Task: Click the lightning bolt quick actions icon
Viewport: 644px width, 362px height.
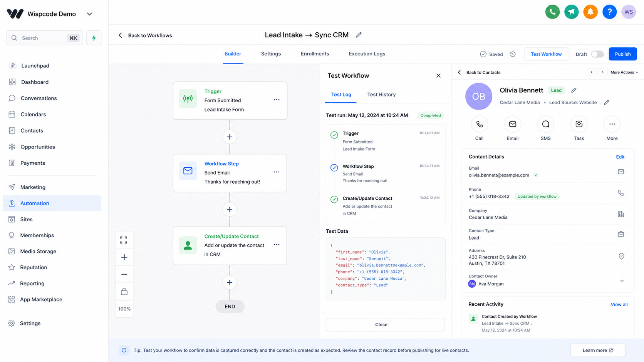Action: 94,38
